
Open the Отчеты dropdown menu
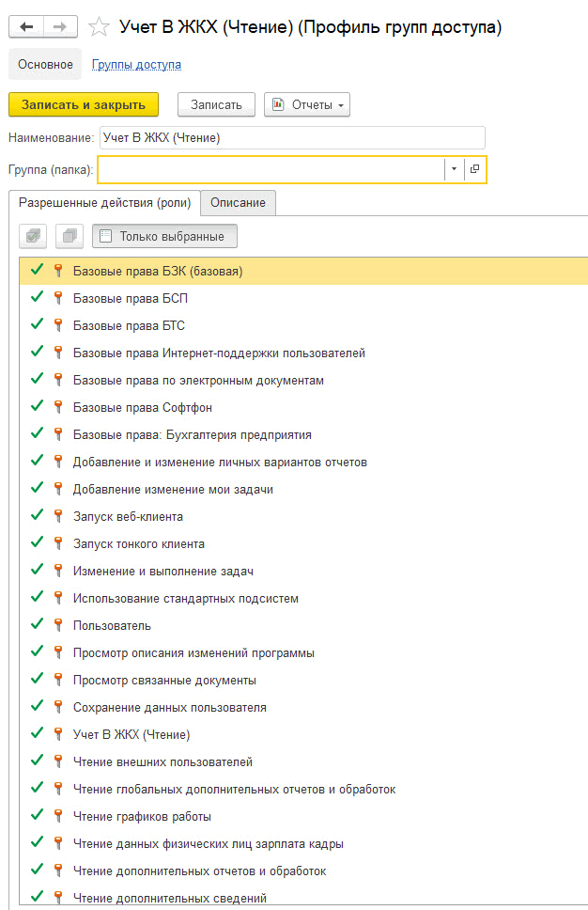(307, 104)
